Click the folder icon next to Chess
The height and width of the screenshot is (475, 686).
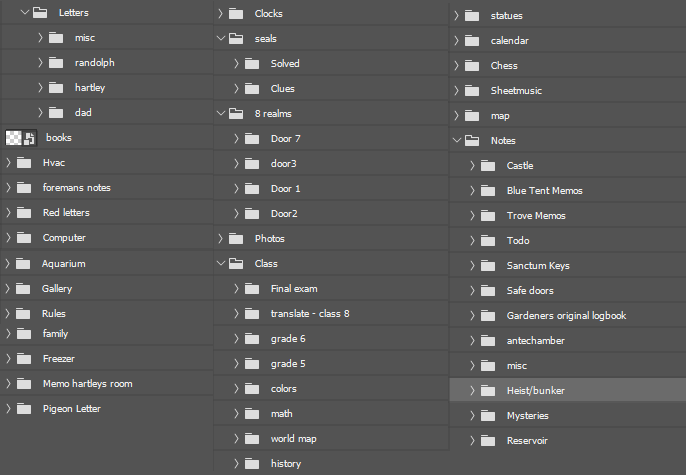pos(472,66)
